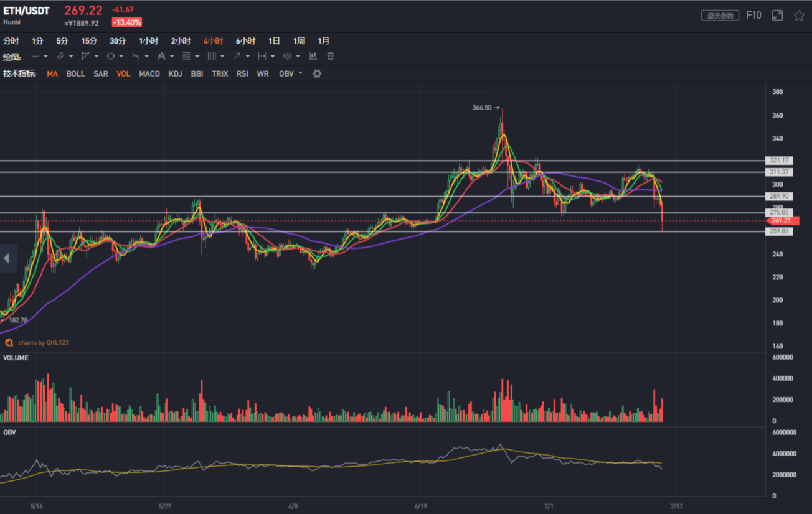
Task: Select the triangle shape drawing tool
Action: 85,56
